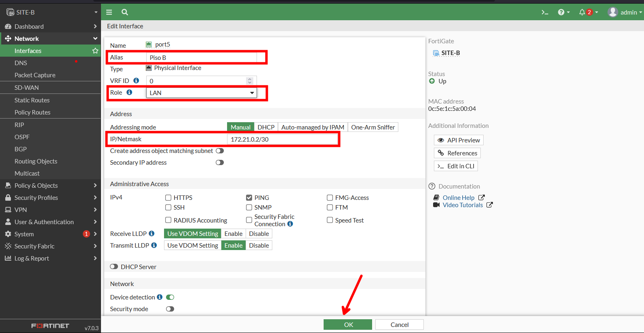Open the Online Help link

(458, 197)
